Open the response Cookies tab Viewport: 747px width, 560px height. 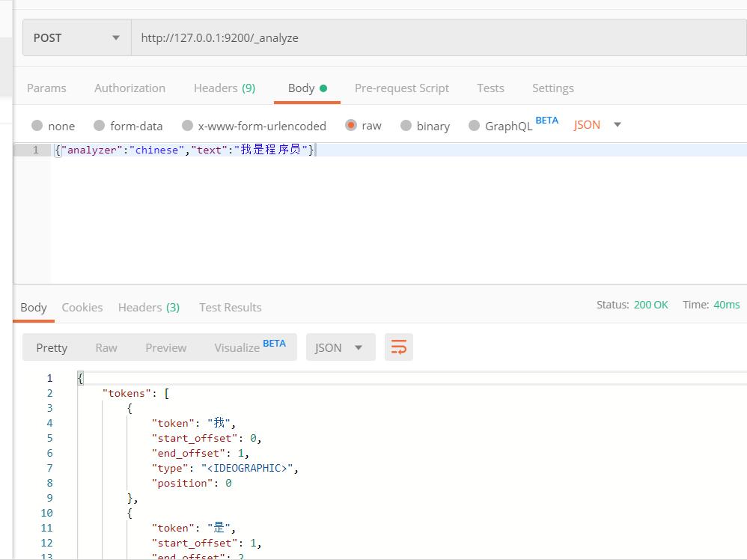click(82, 308)
